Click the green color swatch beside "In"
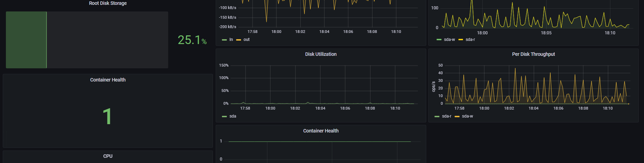 (x=224, y=40)
